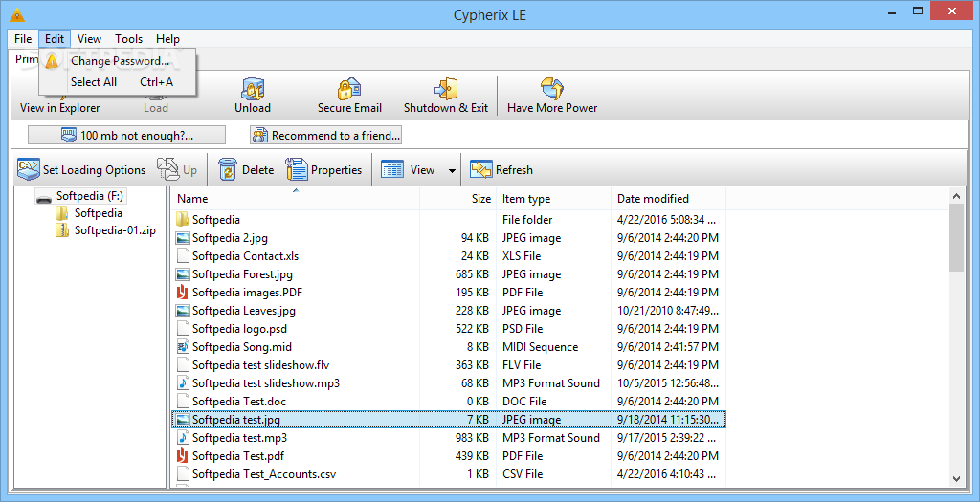The height and width of the screenshot is (502, 980).
Task: Click the Refresh toolbar icon
Action: 481,169
